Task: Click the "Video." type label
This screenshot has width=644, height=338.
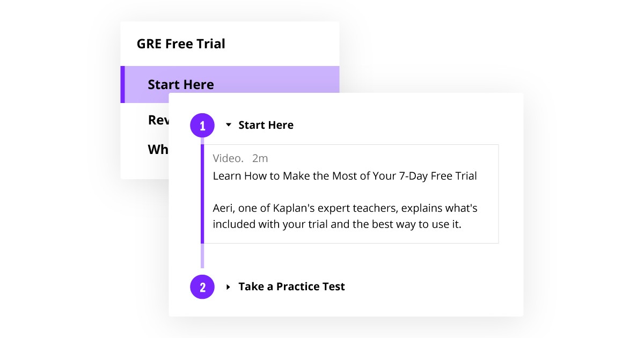Action: point(228,158)
